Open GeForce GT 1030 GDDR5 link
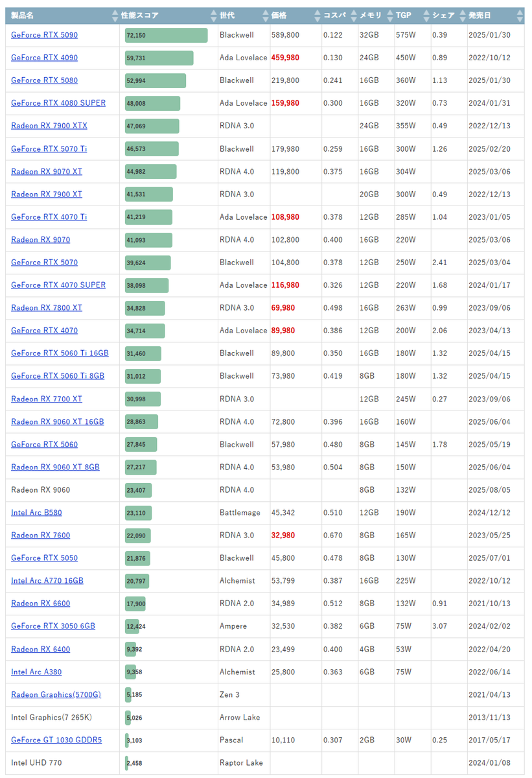532x778 pixels. pos(56,740)
